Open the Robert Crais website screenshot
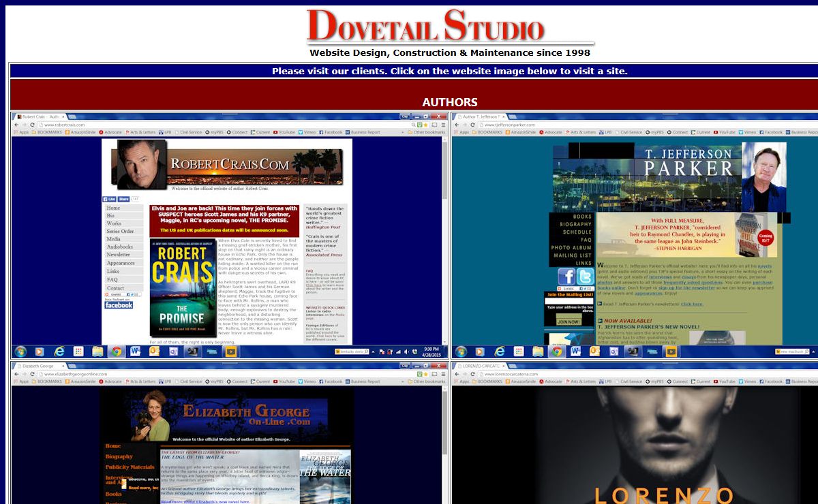The image size is (818, 504). (230, 235)
